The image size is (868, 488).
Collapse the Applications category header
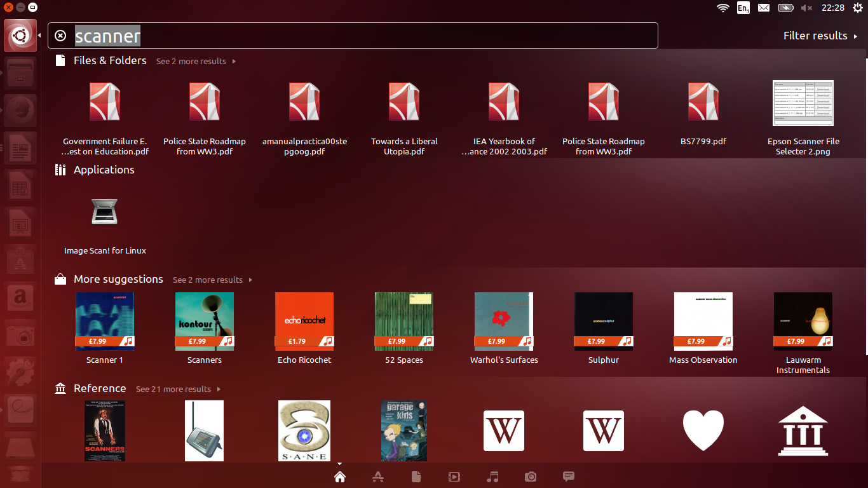coord(95,170)
